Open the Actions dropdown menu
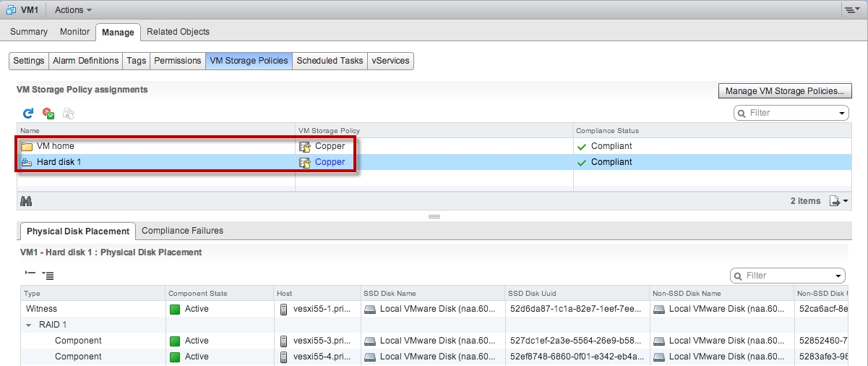This screenshot has width=868, height=366. (x=73, y=10)
